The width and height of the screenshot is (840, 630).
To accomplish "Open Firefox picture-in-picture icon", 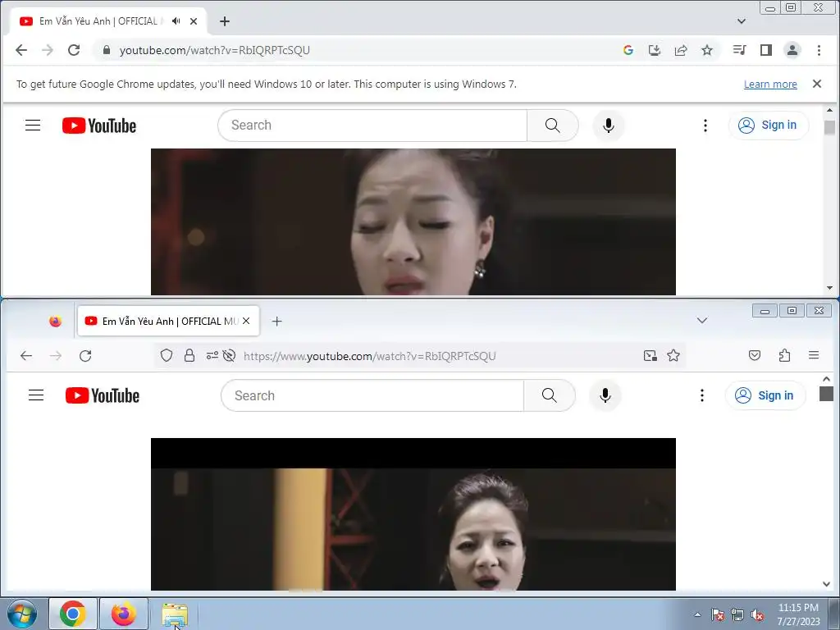I will [650, 356].
